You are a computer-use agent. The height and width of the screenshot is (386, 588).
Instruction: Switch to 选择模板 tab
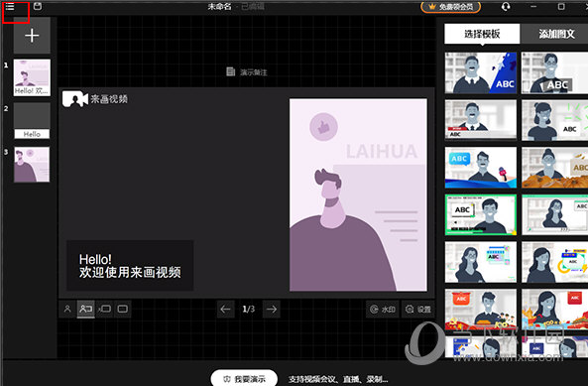pyautogui.click(x=482, y=34)
